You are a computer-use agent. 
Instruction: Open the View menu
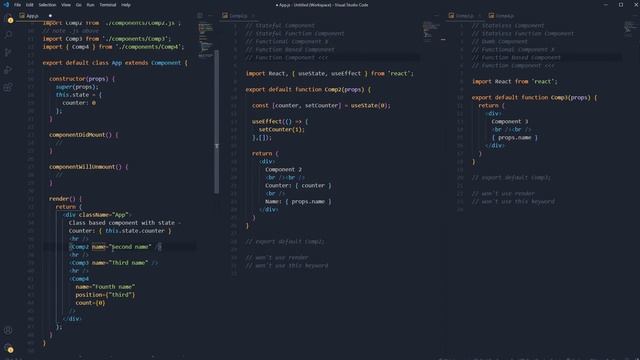(x=66, y=5)
